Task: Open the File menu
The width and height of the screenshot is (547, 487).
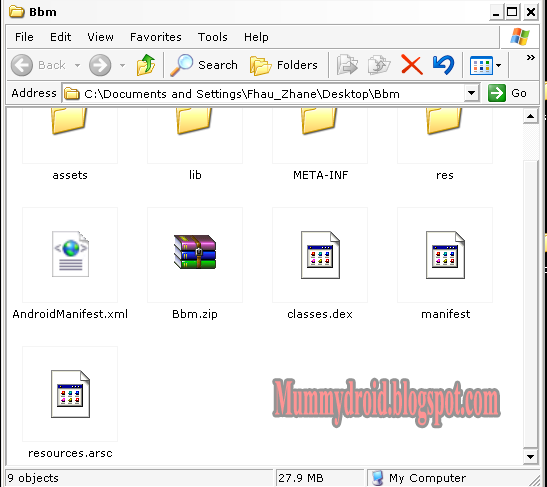Action: tap(24, 37)
